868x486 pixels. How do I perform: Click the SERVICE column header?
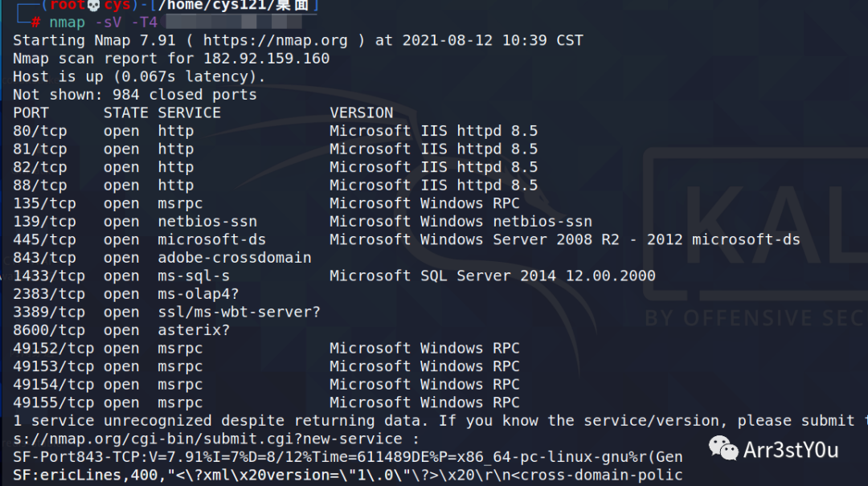[190, 113]
